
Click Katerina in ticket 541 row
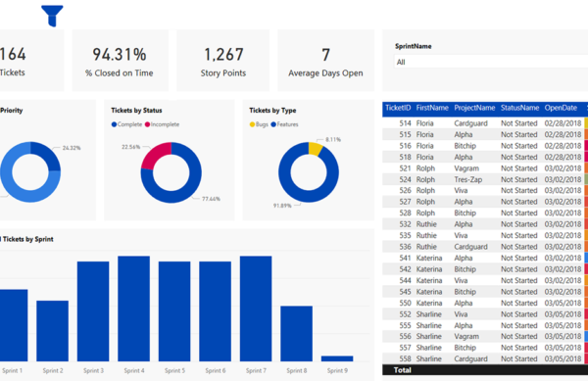click(429, 258)
